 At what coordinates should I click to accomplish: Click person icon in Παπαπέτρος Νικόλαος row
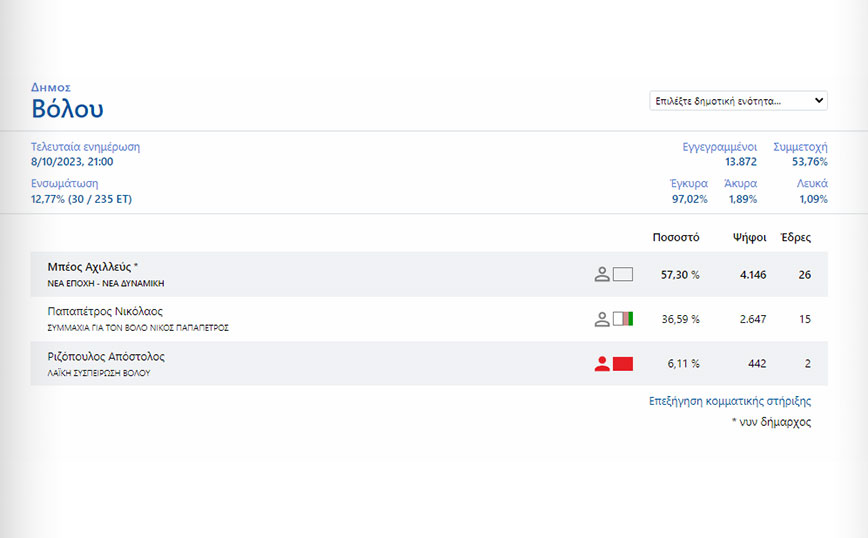point(602,319)
